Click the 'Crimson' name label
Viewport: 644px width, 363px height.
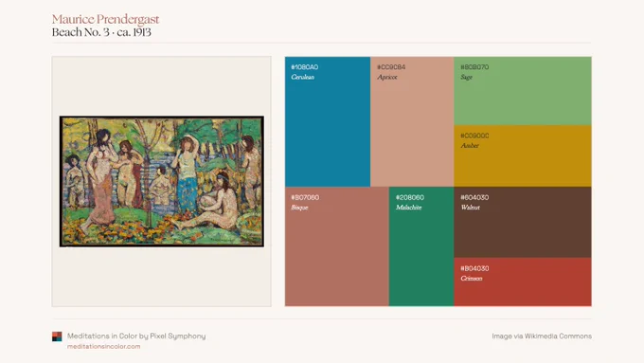pyautogui.click(x=472, y=279)
